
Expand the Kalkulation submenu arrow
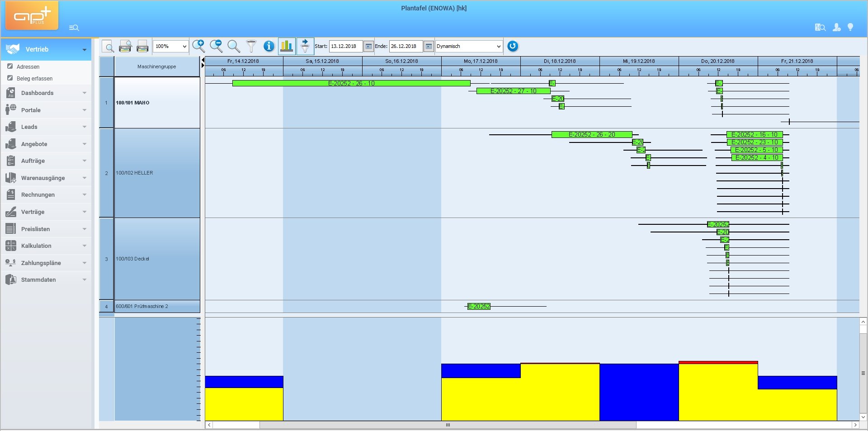[x=85, y=246]
